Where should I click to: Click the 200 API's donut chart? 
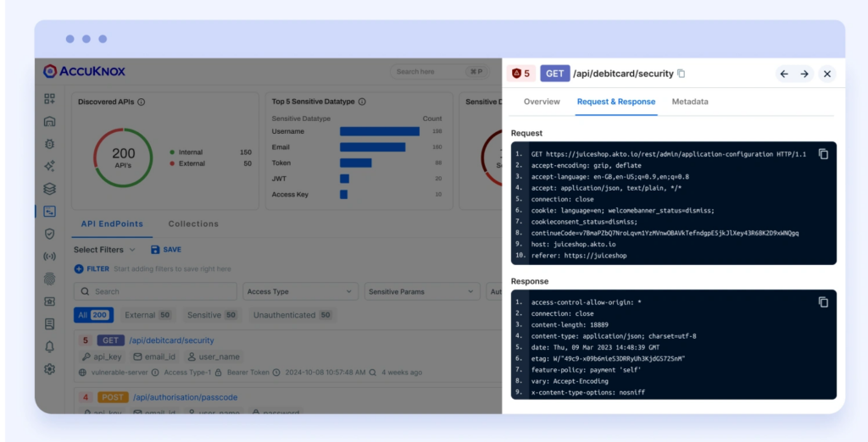click(123, 157)
